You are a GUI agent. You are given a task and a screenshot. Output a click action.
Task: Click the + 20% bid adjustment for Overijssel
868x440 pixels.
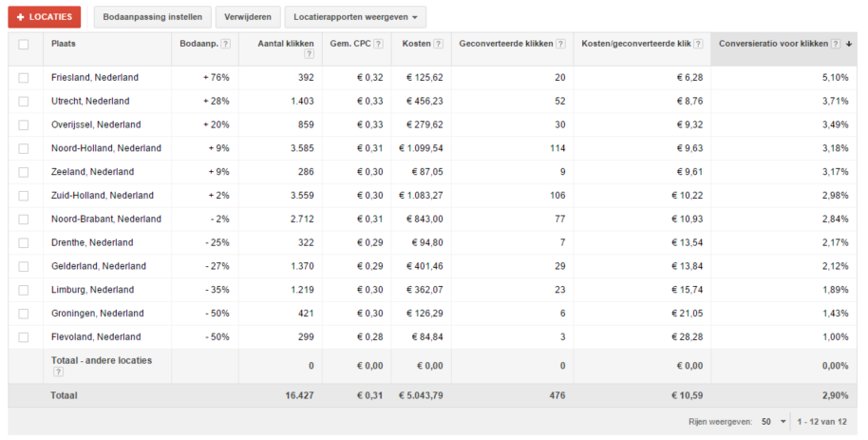216,124
